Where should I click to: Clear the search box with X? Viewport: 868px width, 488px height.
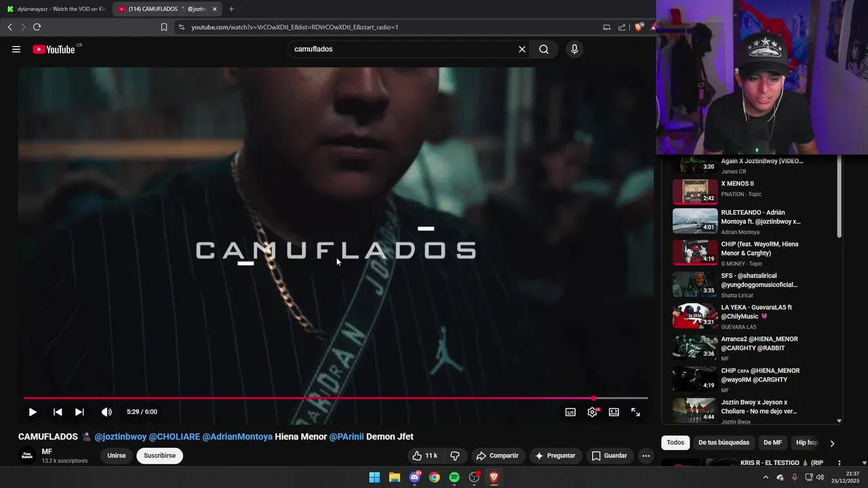[522, 49]
